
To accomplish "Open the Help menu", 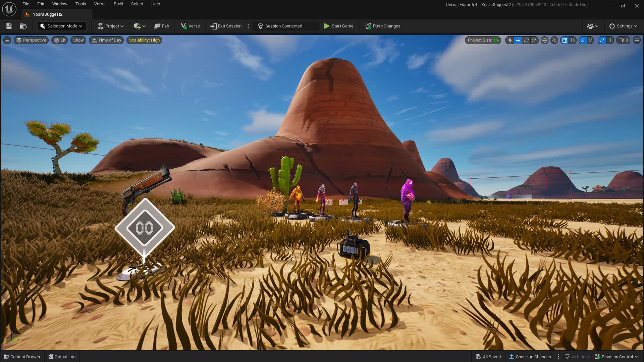I will tap(156, 4).
